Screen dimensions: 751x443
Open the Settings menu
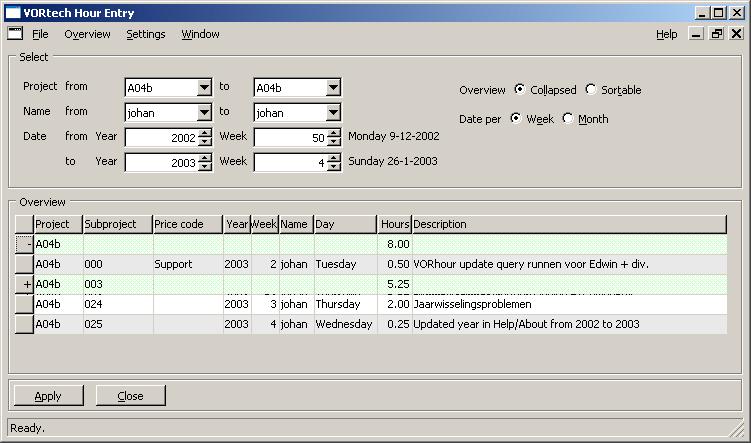click(146, 34)
